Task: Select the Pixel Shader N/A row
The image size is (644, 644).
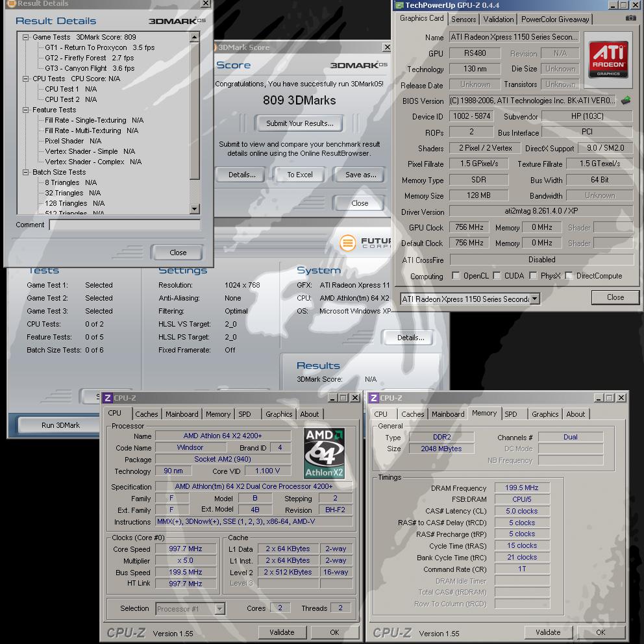Action: 73,141
